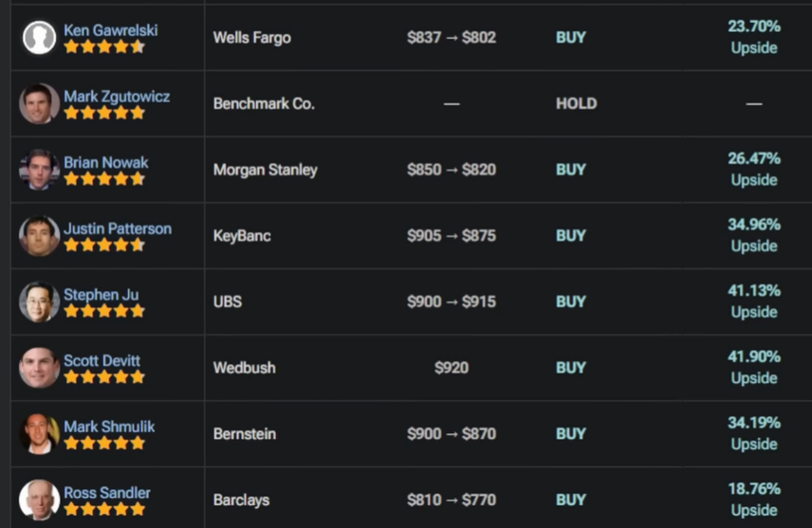Screen dimensions: 812x528
Task: Select the Bernstein firm cell
Action: click(245, 434)
